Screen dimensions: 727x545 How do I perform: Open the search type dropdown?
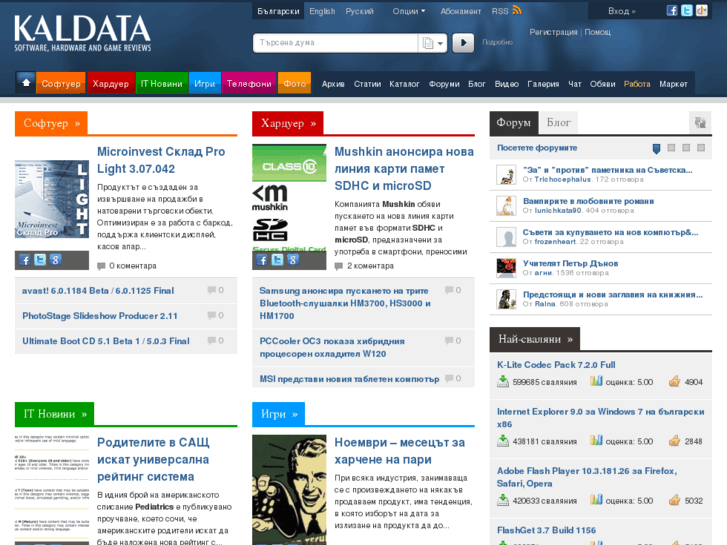433,43
